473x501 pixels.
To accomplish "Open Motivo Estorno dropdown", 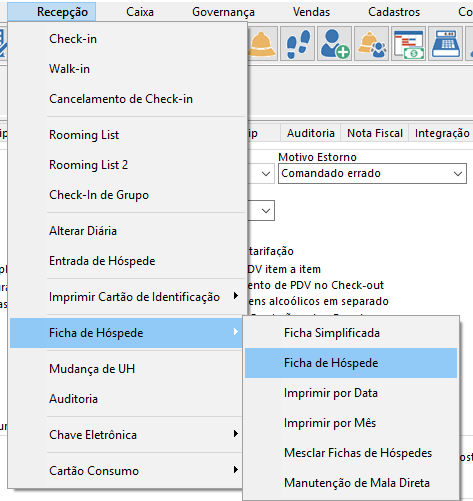I will click(x=372, y=173).
